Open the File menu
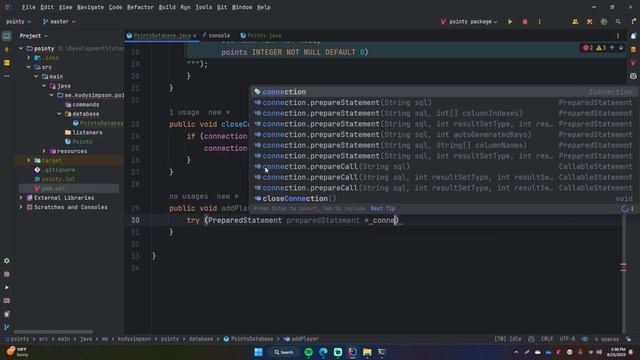Viewport: 640px width, 360px height. [x=28, y=7]
